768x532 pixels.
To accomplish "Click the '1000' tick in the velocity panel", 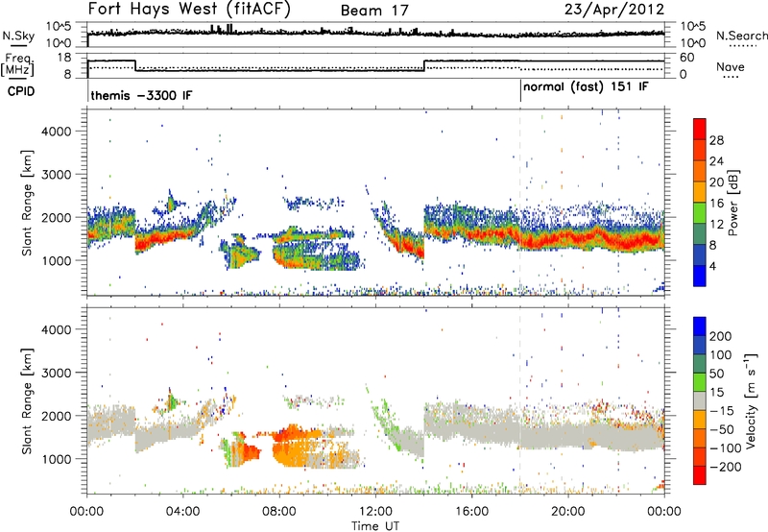I will tap(56, 458).
